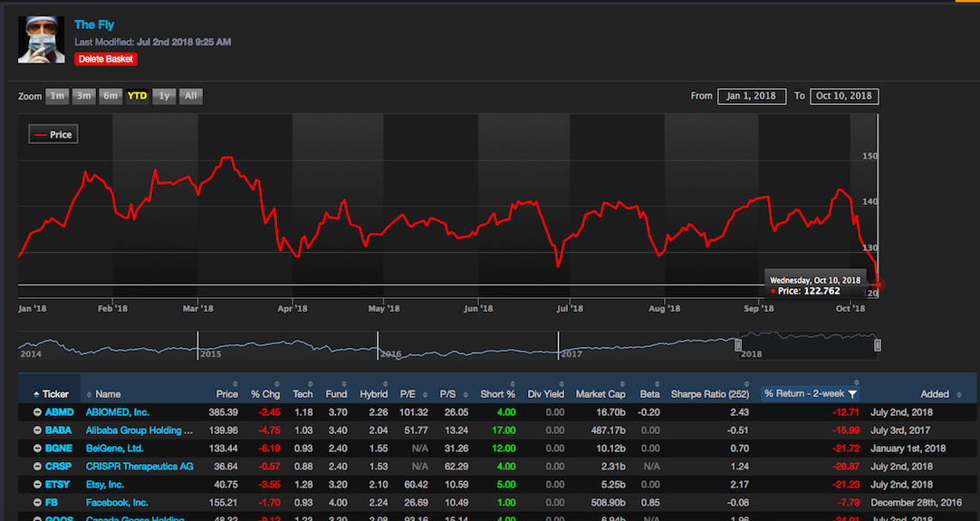Click the minus icon next to ETSY
The image size is (980, 521).
(x=37, y=485)
